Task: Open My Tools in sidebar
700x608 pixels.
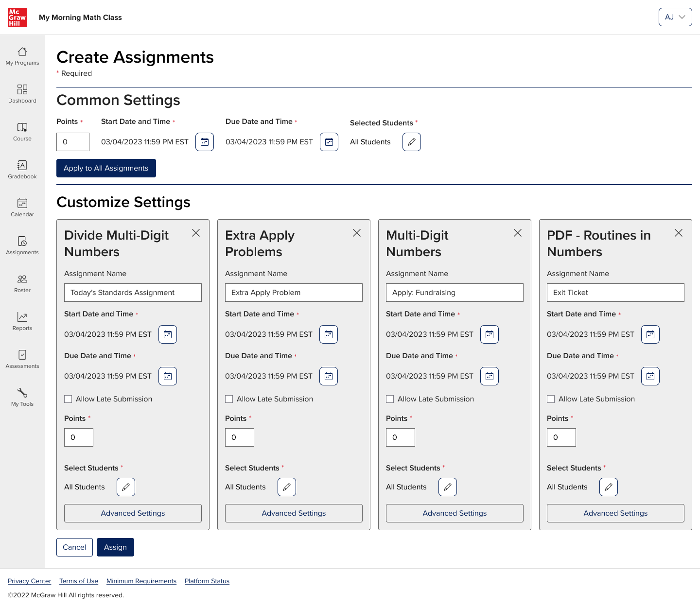Action: (x=22, y=398)
